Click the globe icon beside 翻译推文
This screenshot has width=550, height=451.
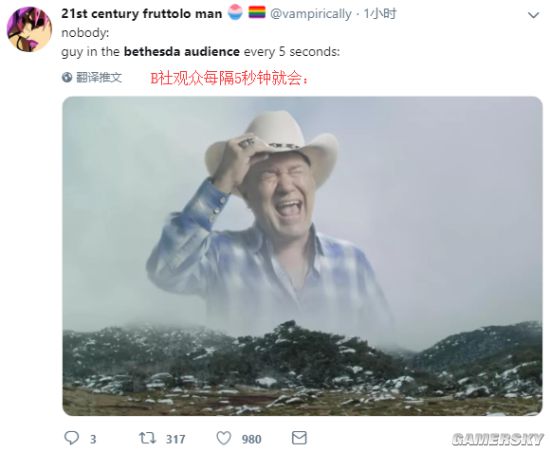click(x=67, y=77)
